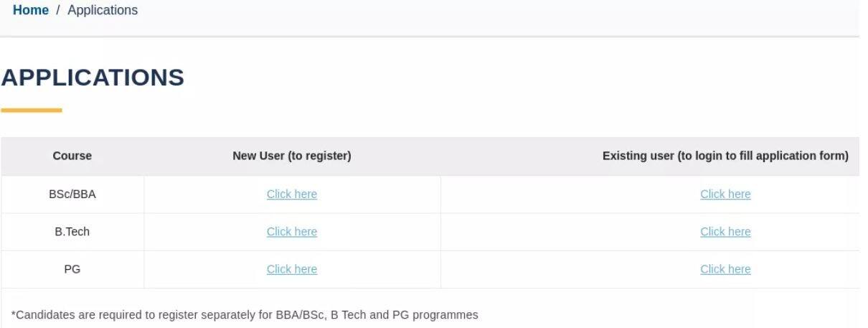Select the APPLICATIONS page heading

[x=93, y=78]
